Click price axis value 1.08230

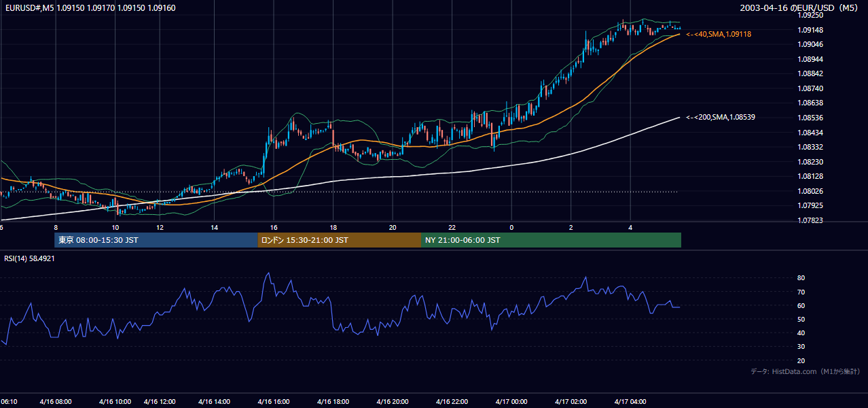(x=812, y=162)
